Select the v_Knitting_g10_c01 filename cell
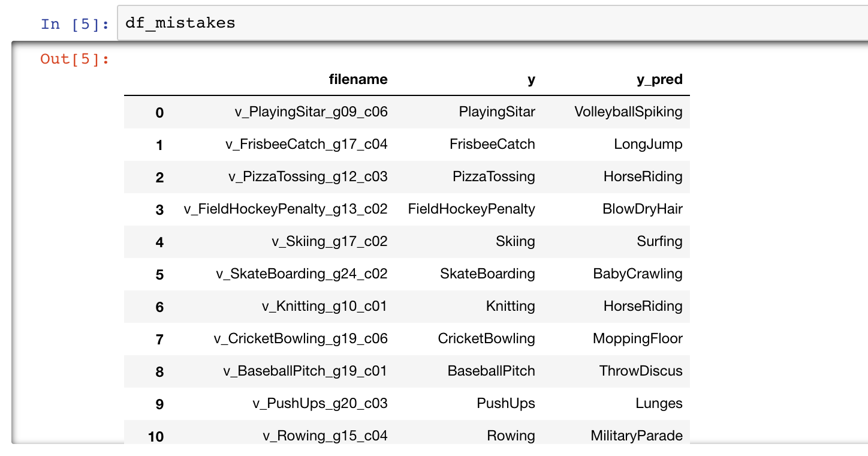868x456 pixels. 324,306
